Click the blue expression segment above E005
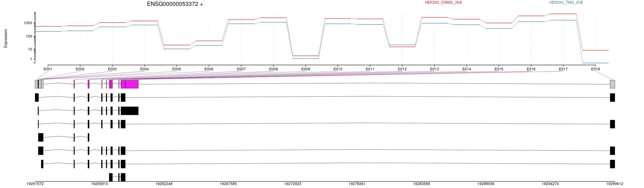Image resolution: width=644 pixels, height=188 pixels. [177, 49]
